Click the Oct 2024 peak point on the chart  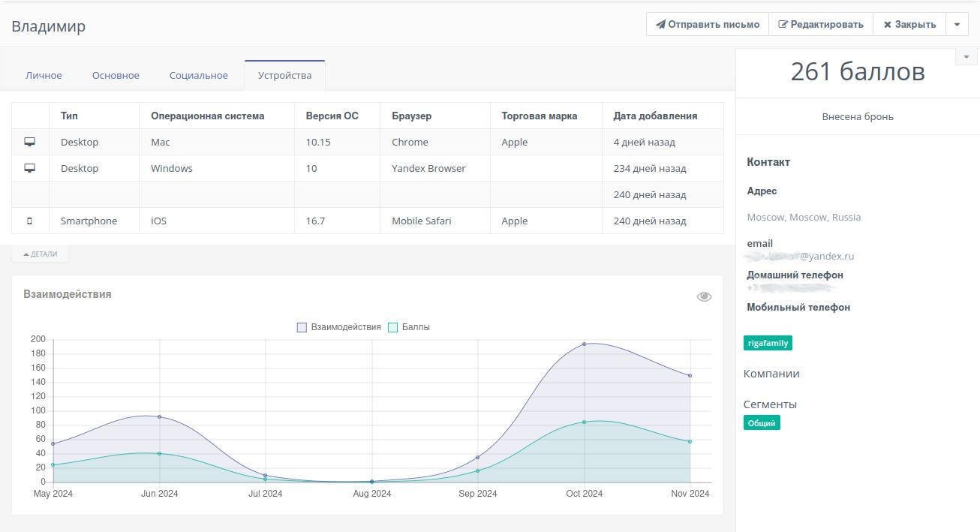[584, 344]
